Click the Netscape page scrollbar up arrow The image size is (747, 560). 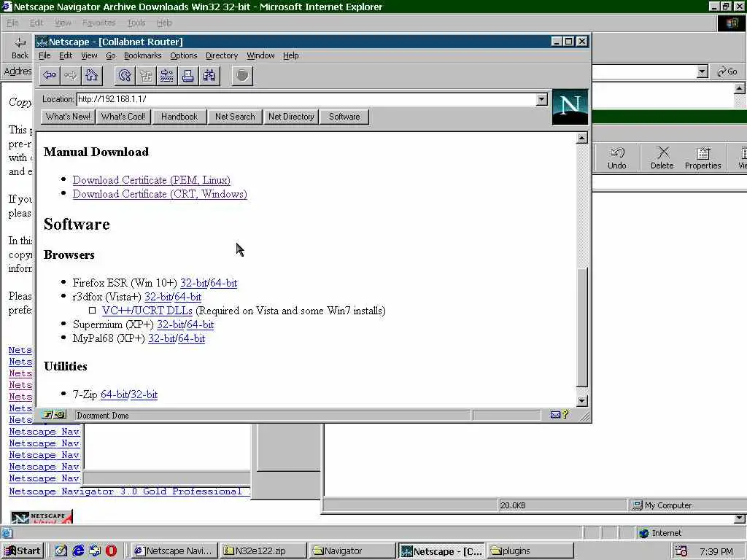click(581, 138)
